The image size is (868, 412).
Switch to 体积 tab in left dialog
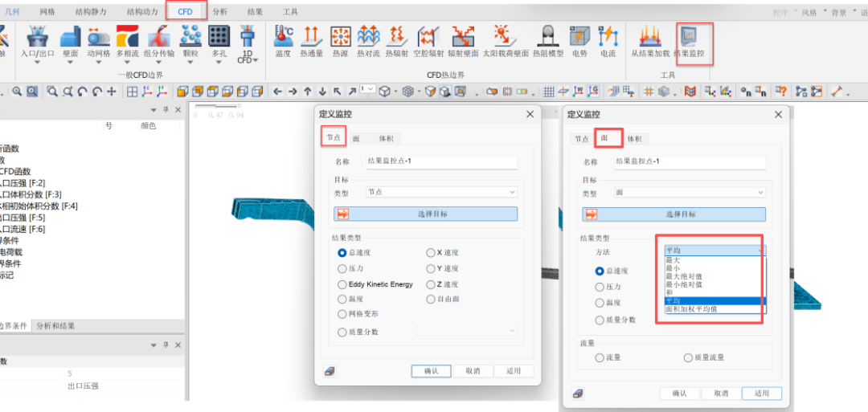pyautogui.click(x=386, y=139)
